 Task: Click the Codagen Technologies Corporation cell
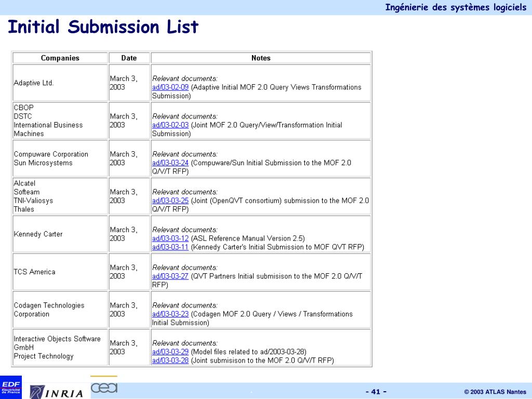point(60,310)
